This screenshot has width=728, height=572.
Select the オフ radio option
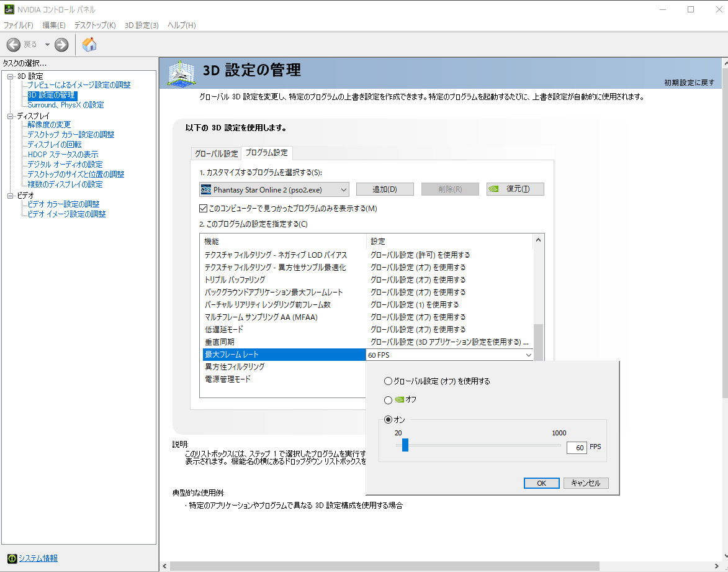(388, 400)
